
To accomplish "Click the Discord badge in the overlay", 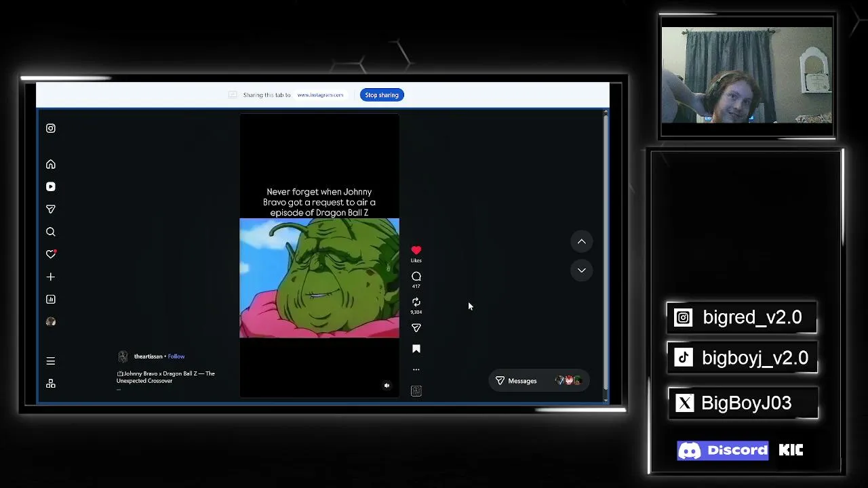I will [x=723, y=450].
